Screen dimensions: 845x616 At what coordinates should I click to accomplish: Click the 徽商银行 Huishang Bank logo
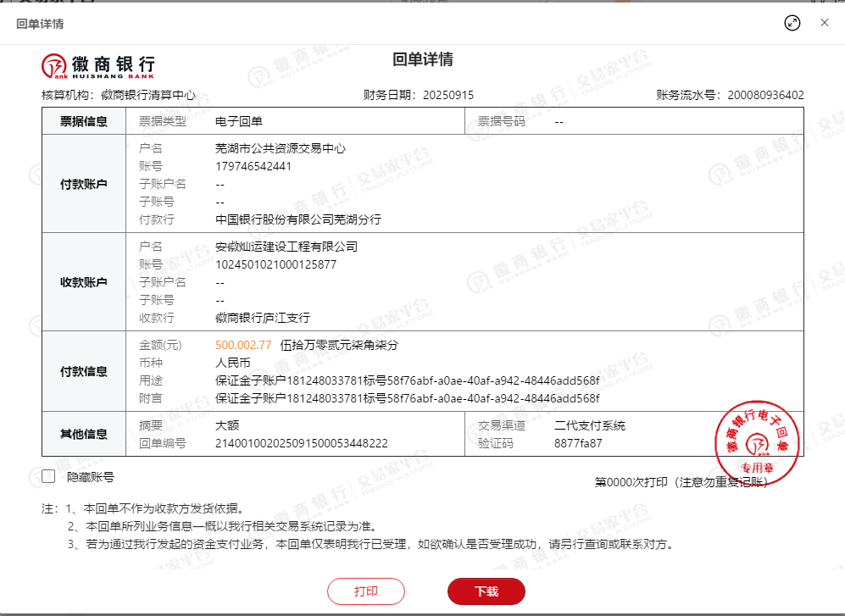tap(98, 64)
